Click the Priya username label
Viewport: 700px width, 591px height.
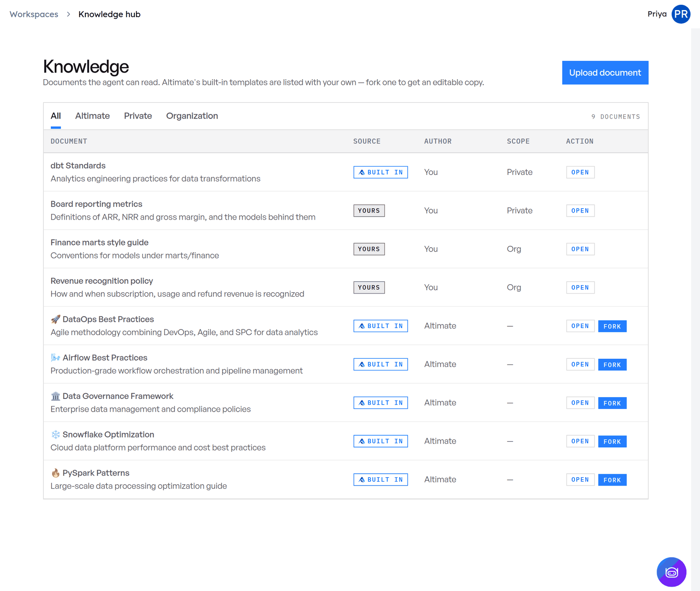click(x=657, y=14)
